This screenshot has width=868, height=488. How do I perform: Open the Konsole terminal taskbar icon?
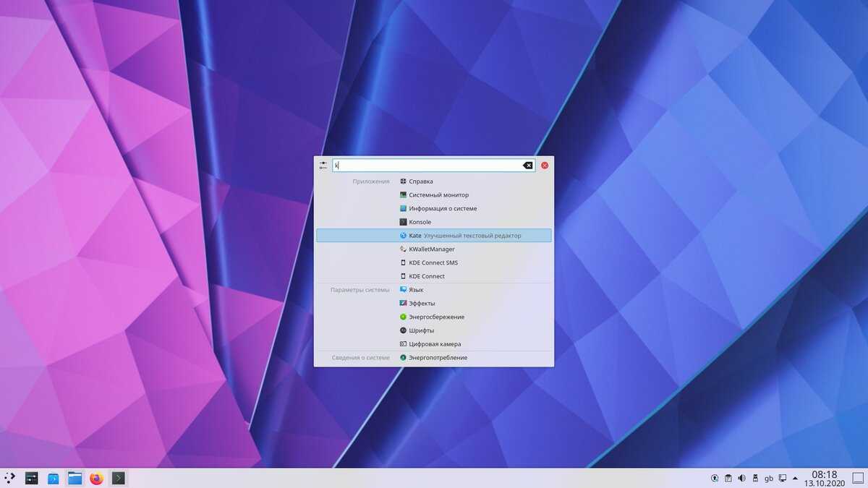(118, 478)
